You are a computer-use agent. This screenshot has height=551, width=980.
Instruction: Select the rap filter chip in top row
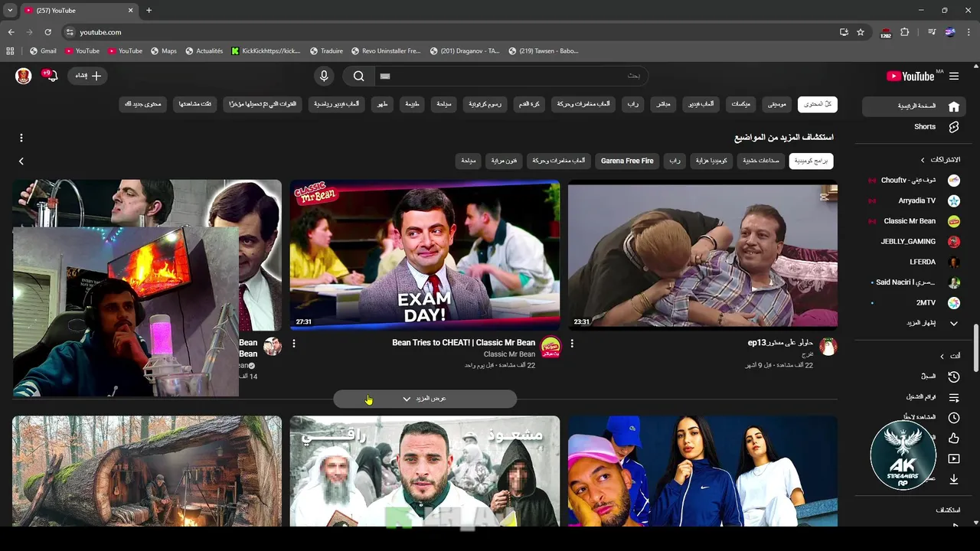(x=633, y=104)
